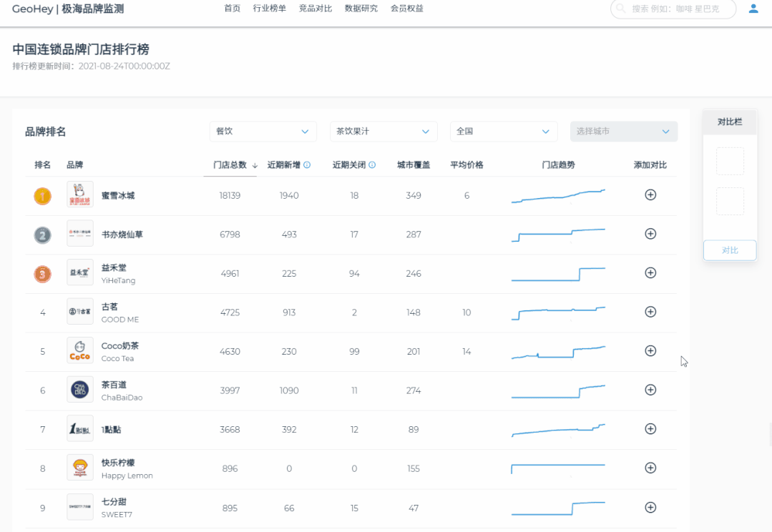
Task: Click the 门店总数 sort arrow
Action: (255, 165)
